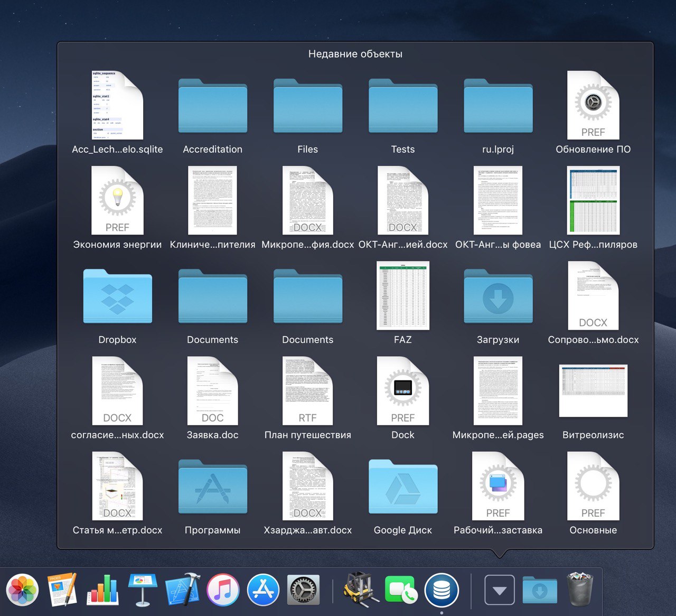Screen dimensions: 676x616
Task: Open the Dock preference pane
Action: [x=402, y=390]
